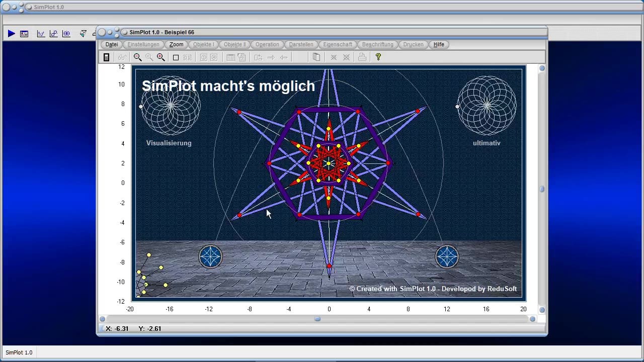Open the Hilfe menu

point(439,44)
